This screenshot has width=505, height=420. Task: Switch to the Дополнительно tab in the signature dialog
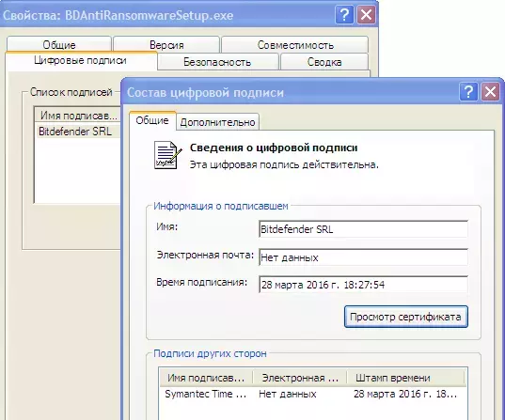pyautogui.click(x=218, y=122)
